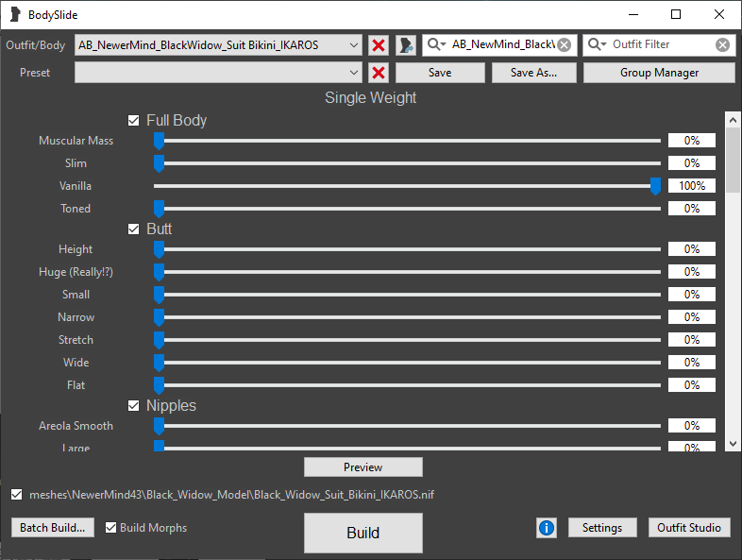Open the Group Manager
This screenshot has height=560, width=742.
[659, 73]
